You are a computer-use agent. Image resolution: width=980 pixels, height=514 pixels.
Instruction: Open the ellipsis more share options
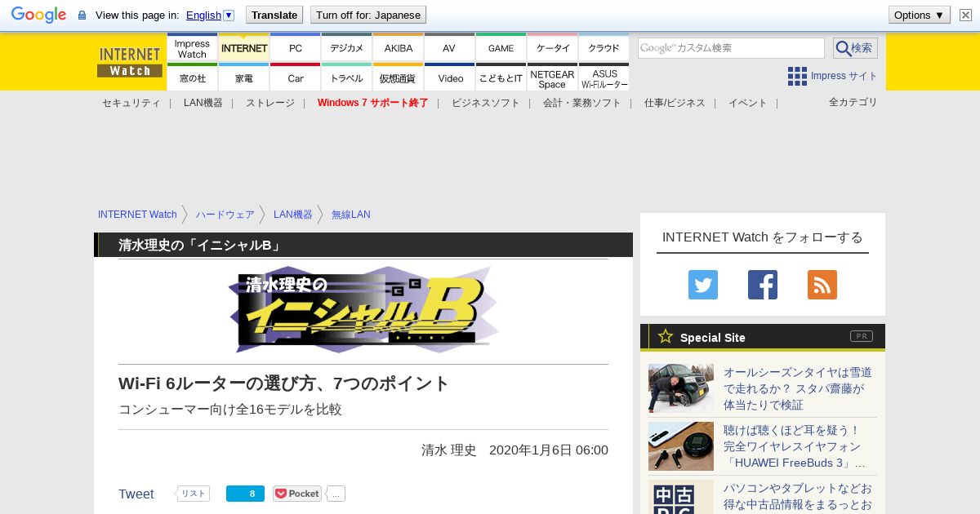click(336, 494)
